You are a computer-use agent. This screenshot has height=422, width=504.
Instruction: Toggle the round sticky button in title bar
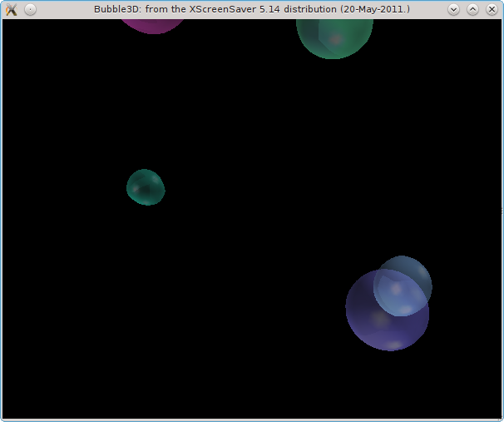[x=30, y=9]
